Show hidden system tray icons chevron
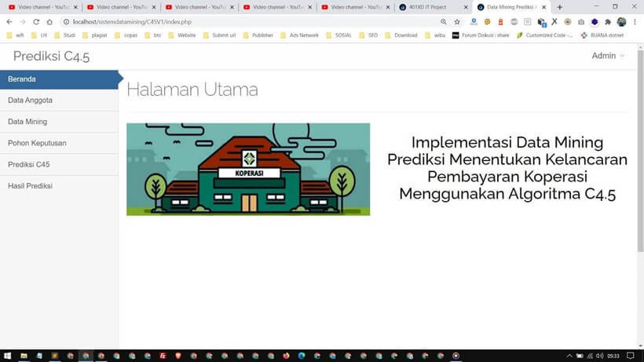The image size is (644, 362). 569,356
